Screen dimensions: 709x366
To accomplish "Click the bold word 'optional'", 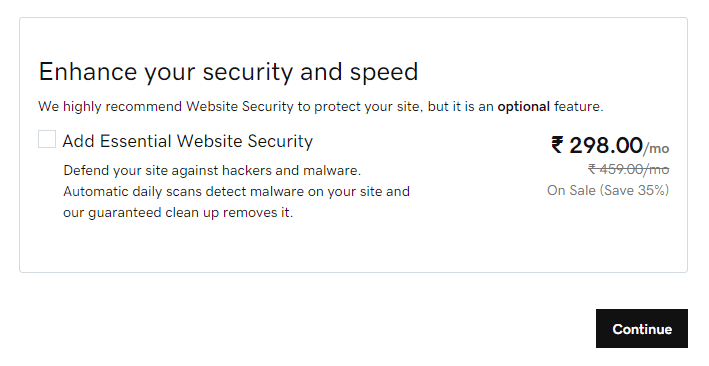I will pyautogui.click(x=524, y=106).
